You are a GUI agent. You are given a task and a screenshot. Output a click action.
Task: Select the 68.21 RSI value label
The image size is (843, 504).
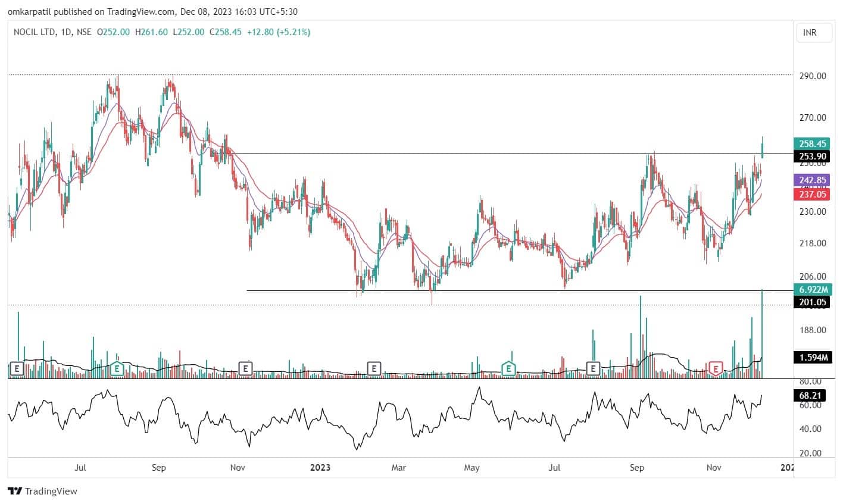811,394
